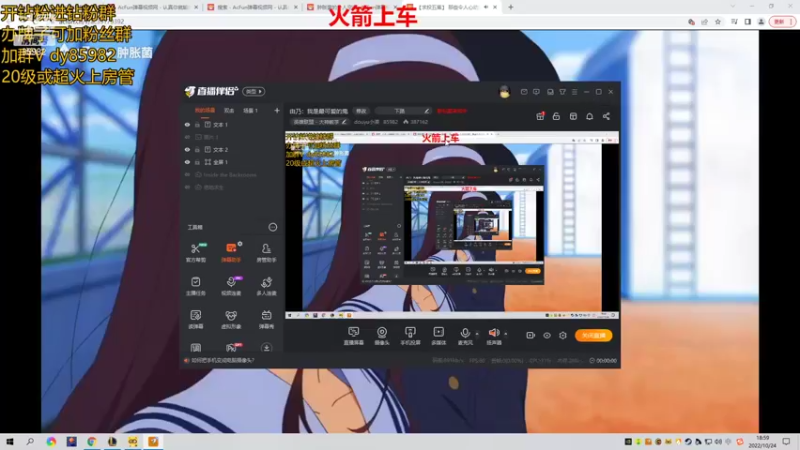Click the 下播 field with the pencil icon

pyautogui.click(x=404, y=111)
